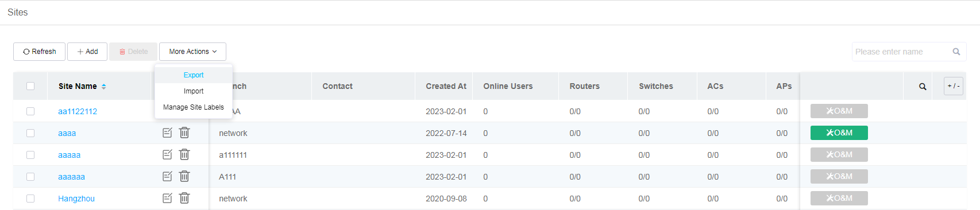Click the Refresh button
The height and width of the screenshot is (210, 980).
39,52
